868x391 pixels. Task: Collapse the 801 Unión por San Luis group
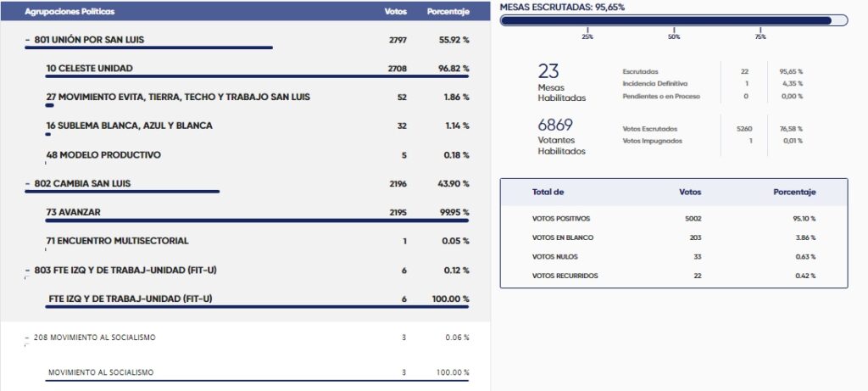(28, 40)
